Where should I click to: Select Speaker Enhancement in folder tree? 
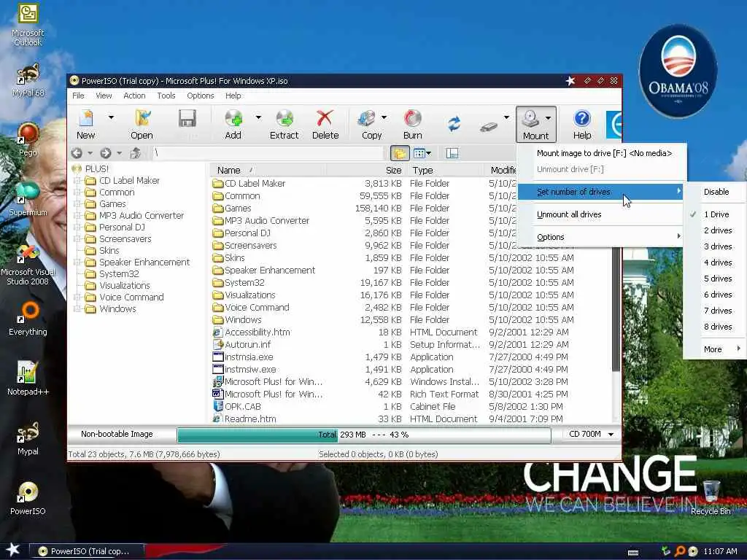pyautogui.click(x=144, y=262)
